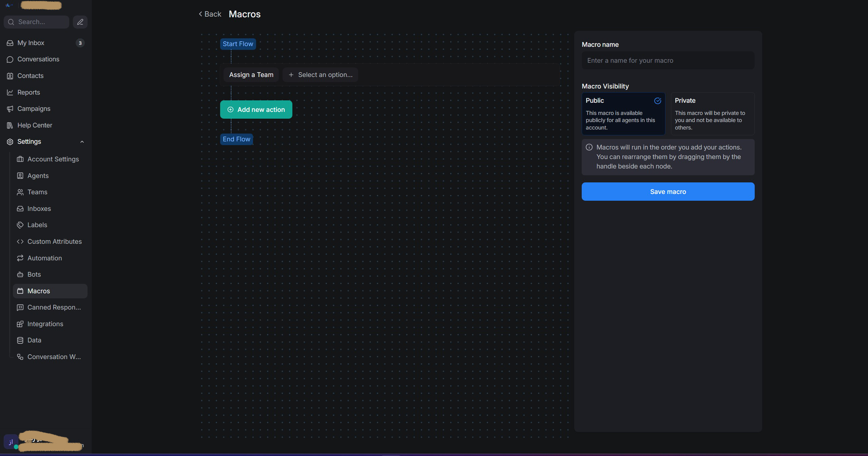Click Save macro button
The width and height of the screenshot is (868, 456).
click(668, 192)
